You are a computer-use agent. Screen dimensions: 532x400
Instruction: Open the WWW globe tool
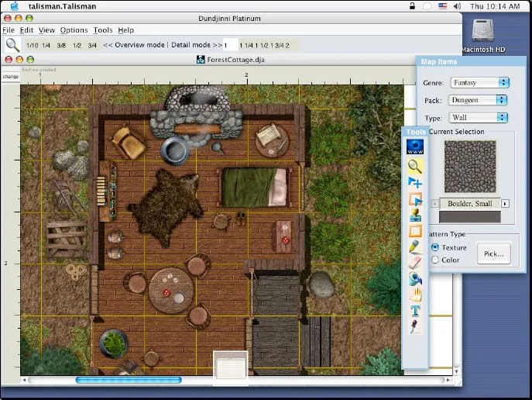click(x=414, y=147)
